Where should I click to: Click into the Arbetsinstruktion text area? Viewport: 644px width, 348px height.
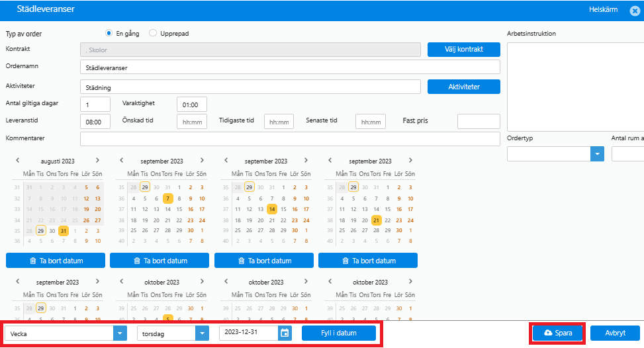(575, 87)
